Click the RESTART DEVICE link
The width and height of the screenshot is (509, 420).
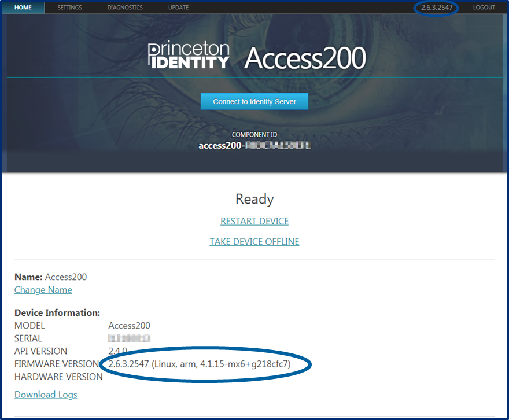click(x=254, y=221)
